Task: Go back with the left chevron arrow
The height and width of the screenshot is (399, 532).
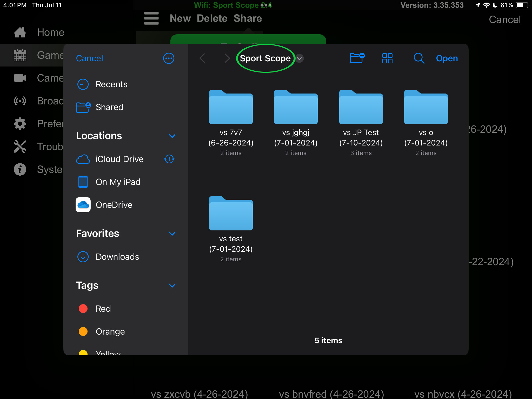Action: click(x=202, y=58)
